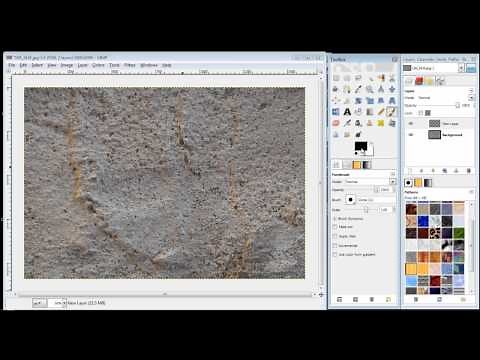The width and height of the screenshot is (480, 360).
Task: Select the Foreground Select tool
Action: (336, 89)
